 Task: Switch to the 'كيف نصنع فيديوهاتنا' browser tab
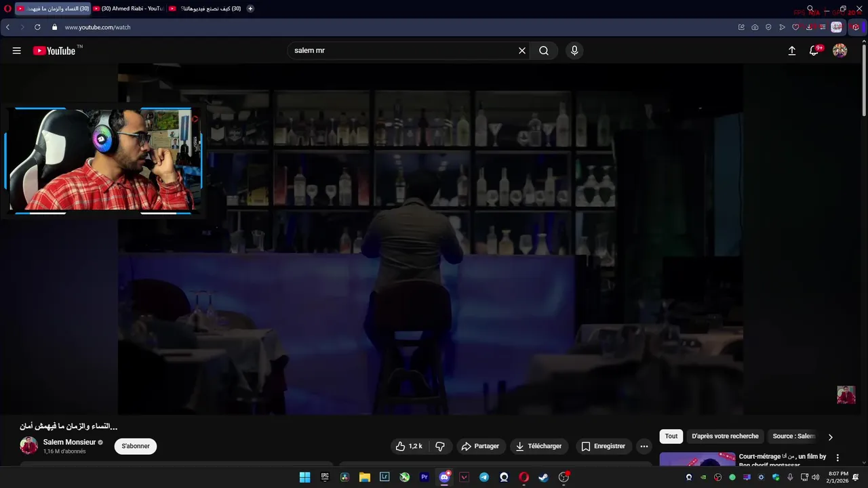point(205,9)
